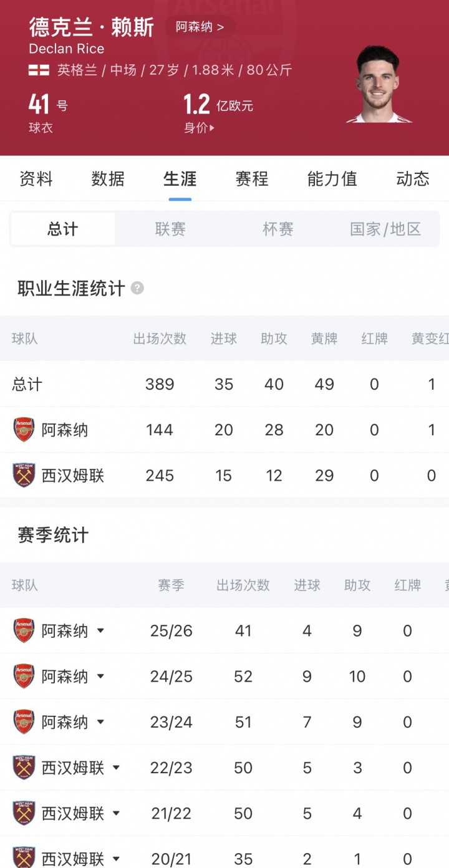Tap the 身价 market value arrow
This screenshot has height=868, width=449.
coord(213,128)
